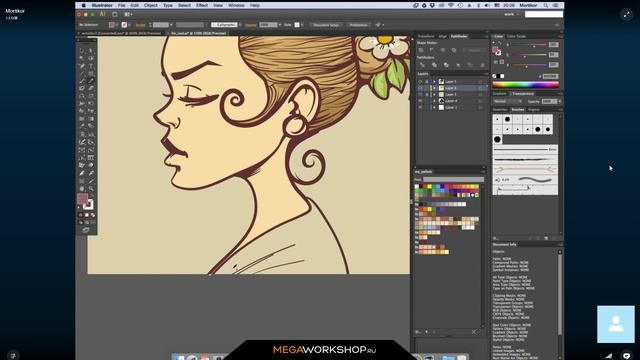The height and width of the screenshot is (360, 640).
Task: Expand Layer 4 contents
Action: pyautogui.click(x=435, y=101)
